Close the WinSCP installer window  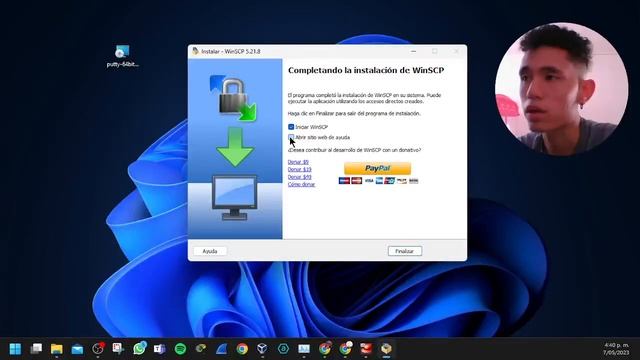point(456,51)
